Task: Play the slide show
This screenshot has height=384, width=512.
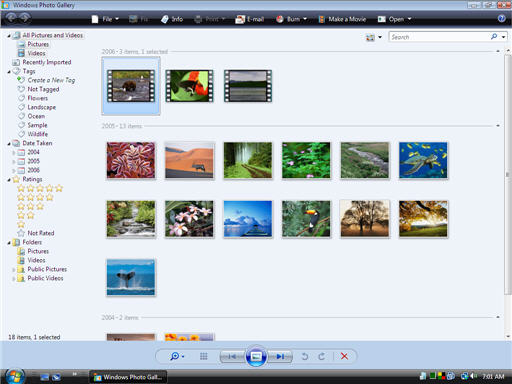Action: coord(256,356)
